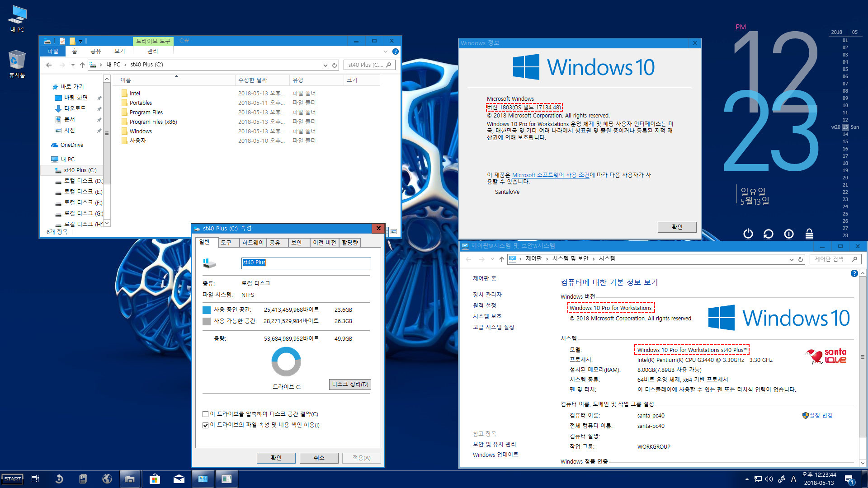Viewport: 868px width, 488px height.
Task: Open the 보기 ribbon tab
Action: pyautogui.click(x=120, y=52)
